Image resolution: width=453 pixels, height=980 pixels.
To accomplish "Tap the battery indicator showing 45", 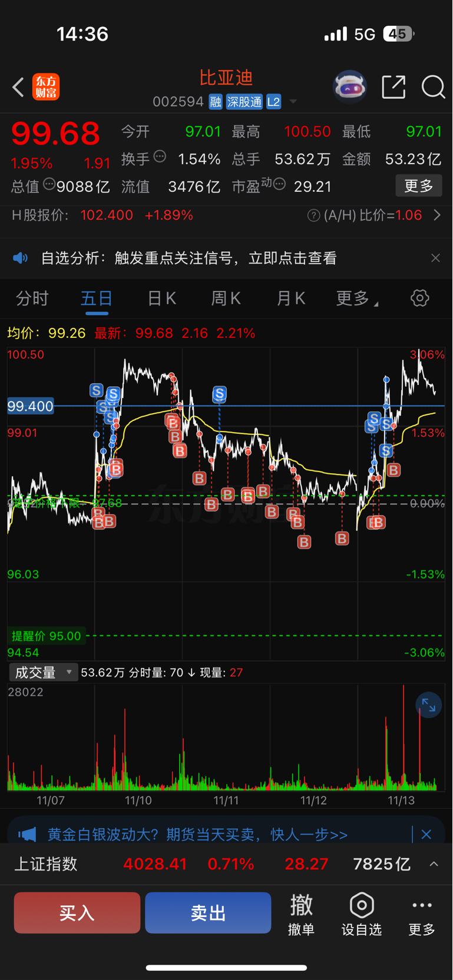I will click(x=399, y=34).
